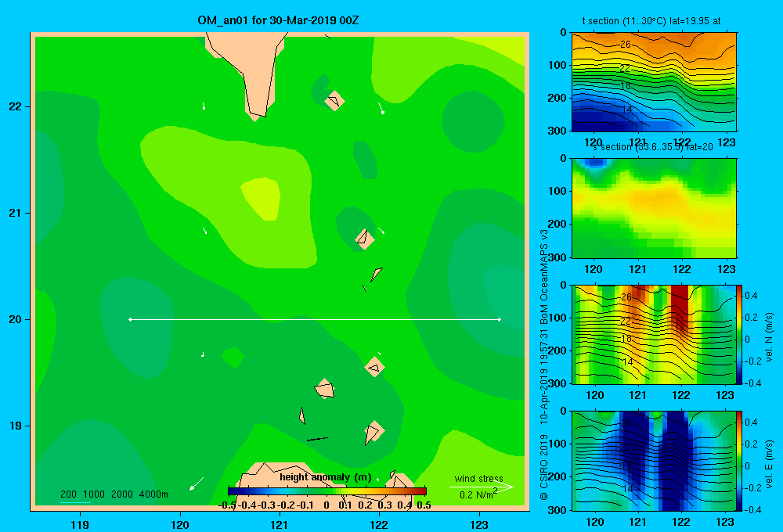The height and width of the screenshot is (532, 783).
Task: Click the vel. E color scale bar
Action: tap(739, 460)
